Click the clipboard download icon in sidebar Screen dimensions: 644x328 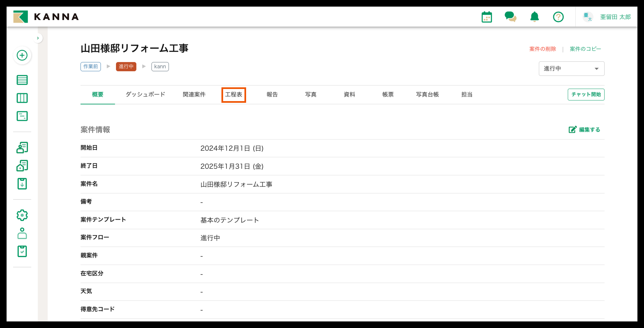pos(22,184)
